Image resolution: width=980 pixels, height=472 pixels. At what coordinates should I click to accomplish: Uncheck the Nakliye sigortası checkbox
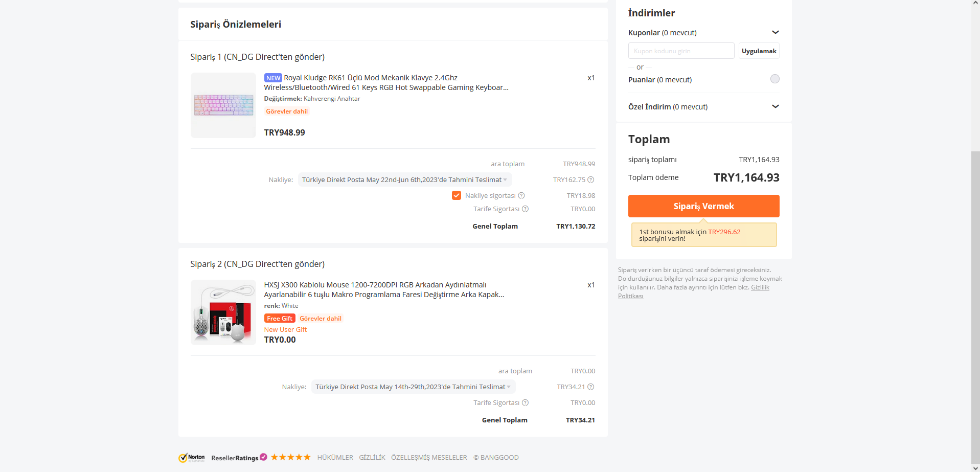(457, 195)
